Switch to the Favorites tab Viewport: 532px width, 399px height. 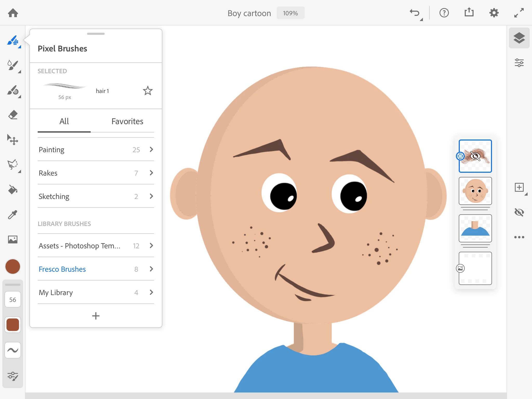(127, 121)
